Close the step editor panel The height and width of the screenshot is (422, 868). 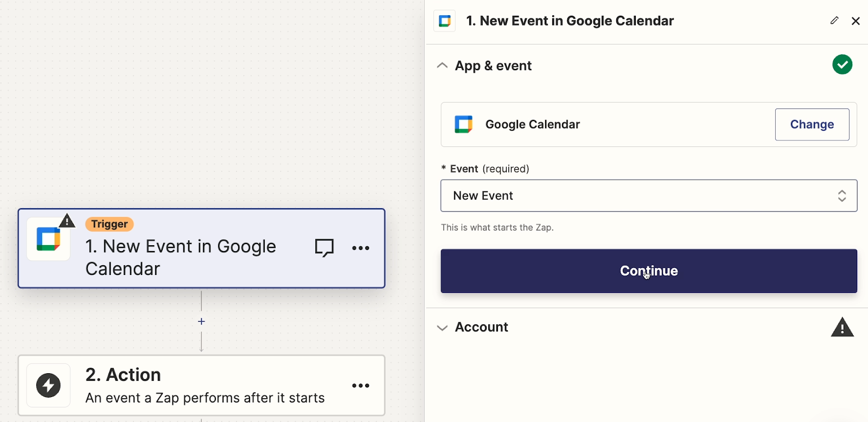[856, 21]
